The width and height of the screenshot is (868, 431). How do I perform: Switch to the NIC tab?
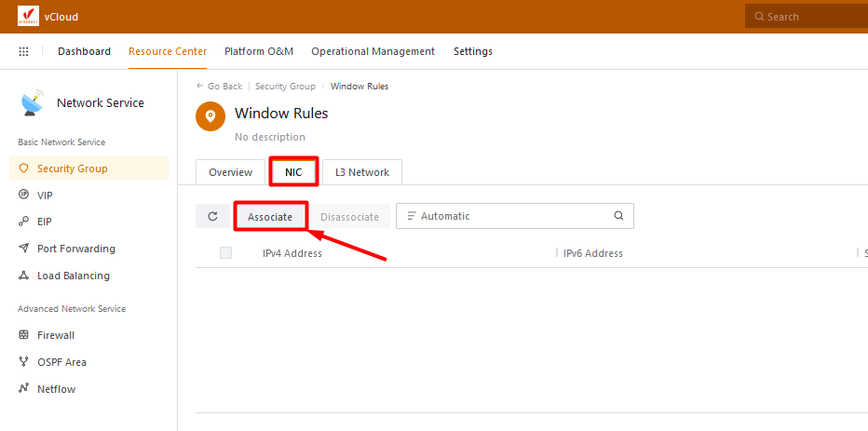click(293, 172)
